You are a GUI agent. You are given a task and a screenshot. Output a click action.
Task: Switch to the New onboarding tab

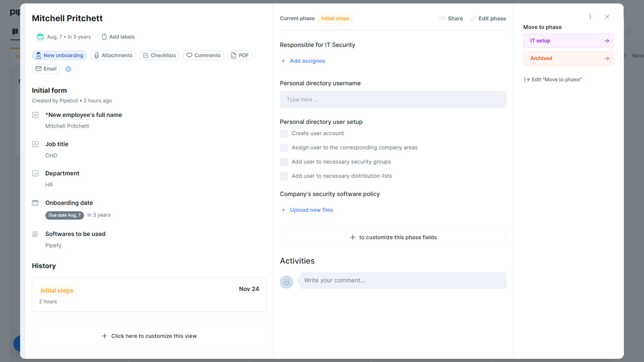click(x=59, y=55)
